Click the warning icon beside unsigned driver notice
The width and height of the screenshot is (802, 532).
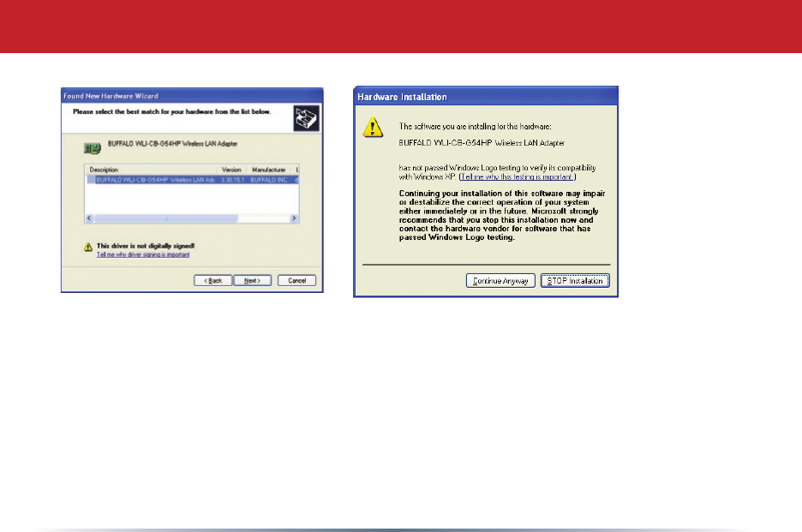88,247
